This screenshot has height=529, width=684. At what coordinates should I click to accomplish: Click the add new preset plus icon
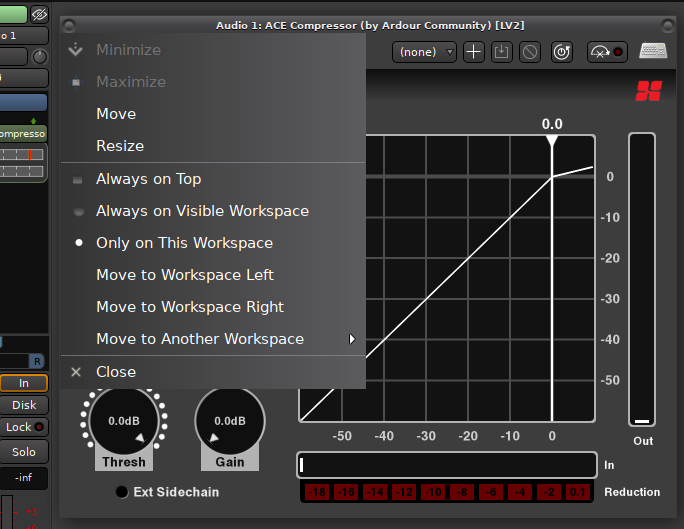coord(474,52)
